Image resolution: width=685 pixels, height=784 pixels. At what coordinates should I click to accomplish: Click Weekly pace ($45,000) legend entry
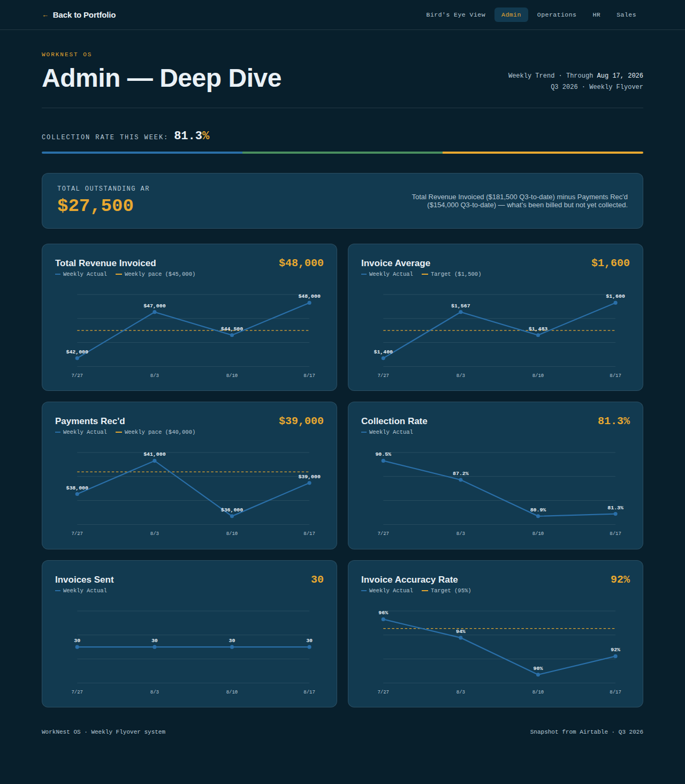point(155,274)
